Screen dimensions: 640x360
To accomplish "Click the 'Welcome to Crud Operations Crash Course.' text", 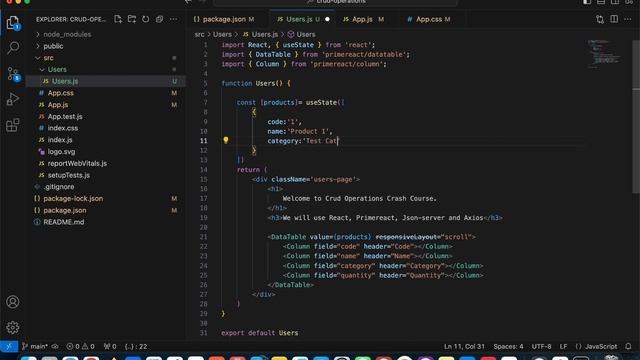I will (x=360, y=198).
